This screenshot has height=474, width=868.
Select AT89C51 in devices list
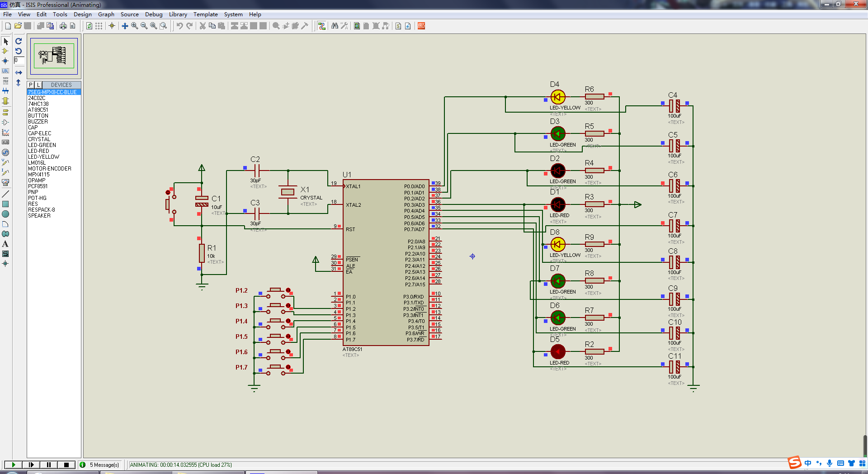click(54, 110)
